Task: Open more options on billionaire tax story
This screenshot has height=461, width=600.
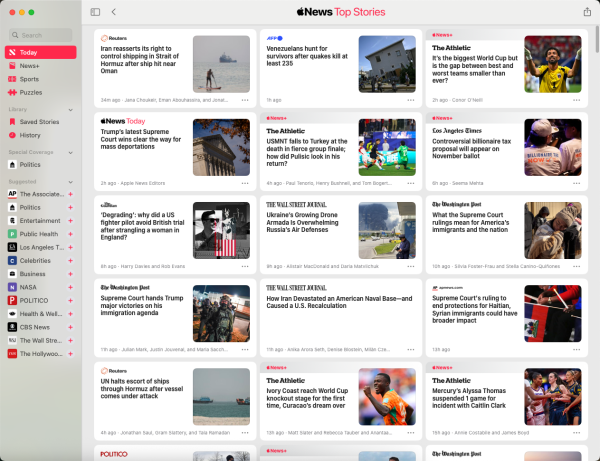Action: pyautogui.click(x=576, y=183)
